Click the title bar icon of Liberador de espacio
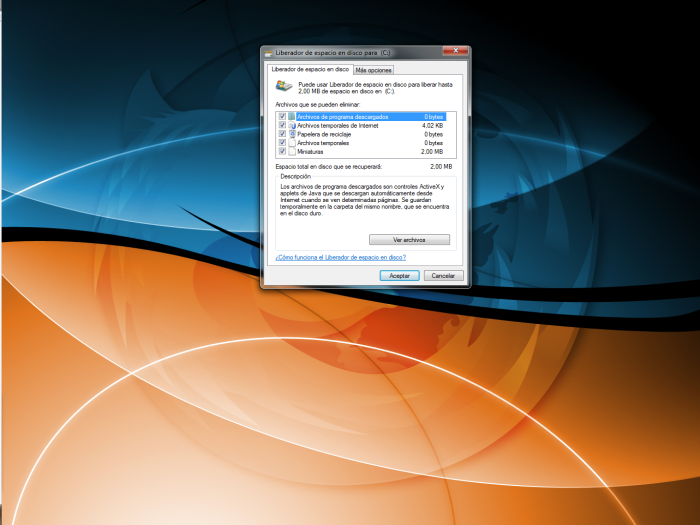 [x=268, y=53]
